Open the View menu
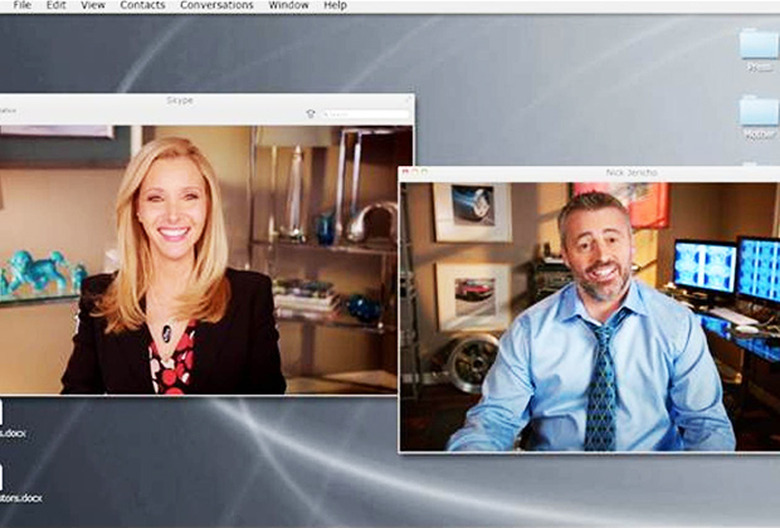Screen dimensions: 780x528 [x=93, y=6]
